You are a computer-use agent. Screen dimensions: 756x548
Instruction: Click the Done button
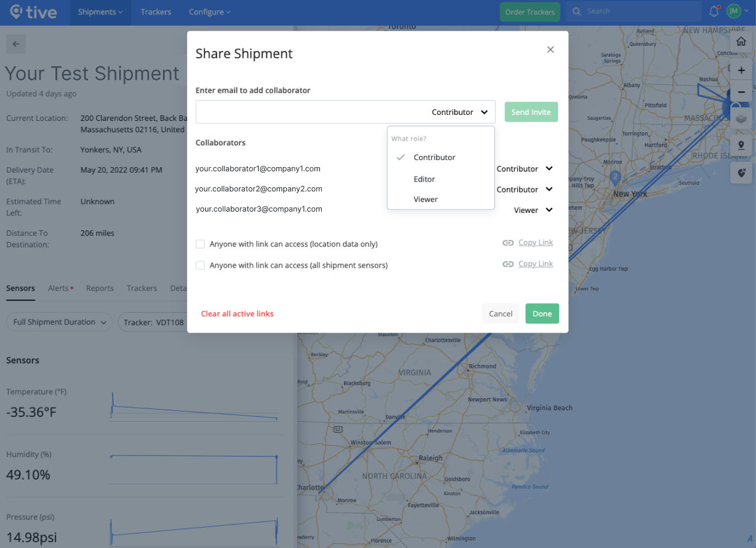(542, 314)
